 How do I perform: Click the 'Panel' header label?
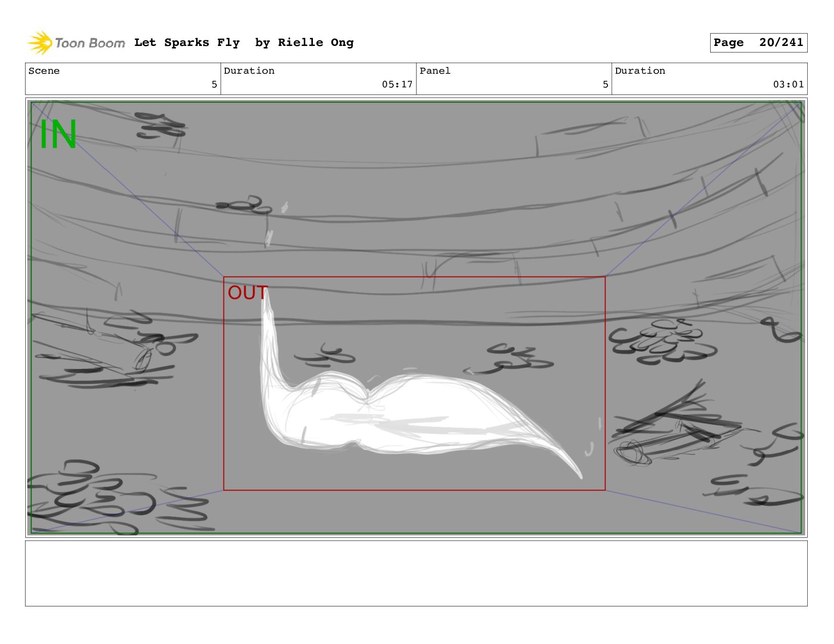[435, 71]
